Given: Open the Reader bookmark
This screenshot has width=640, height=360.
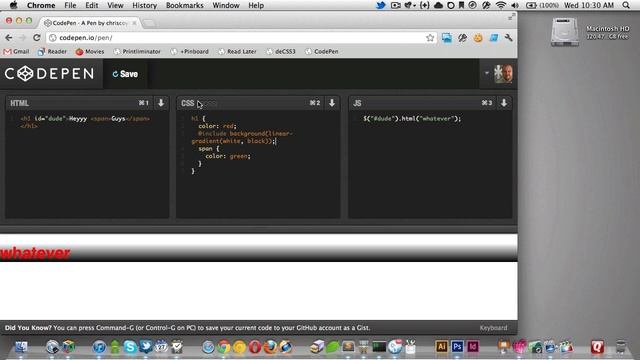Looking at the screenshot, I should point(52,51).
